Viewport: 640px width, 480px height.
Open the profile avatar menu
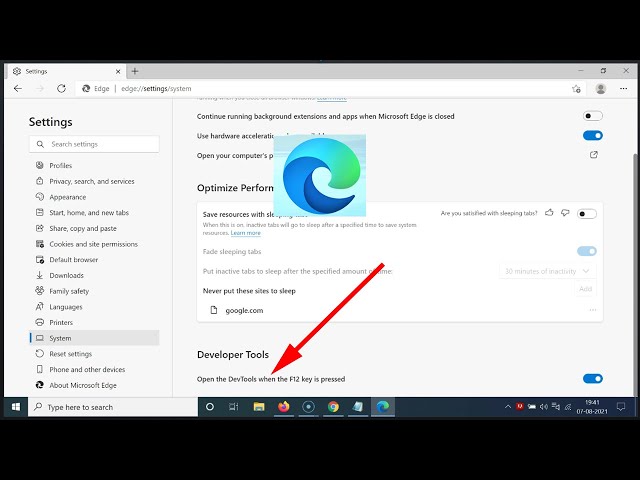coord(600,89)
